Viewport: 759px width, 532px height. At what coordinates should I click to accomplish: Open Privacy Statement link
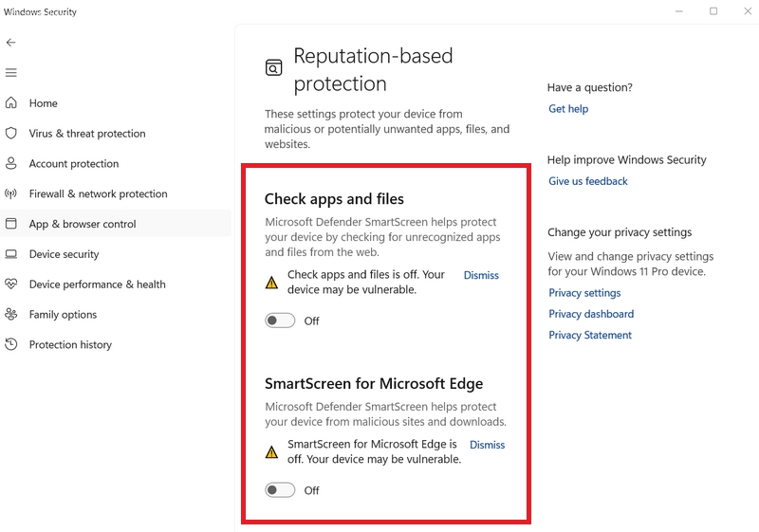(x=590, y=335)
